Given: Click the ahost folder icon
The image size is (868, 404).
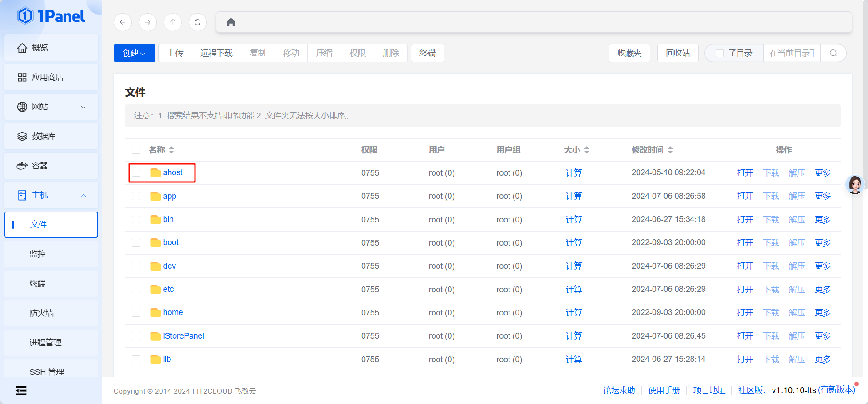Looking at the screenshot, I should coord(155,173).
